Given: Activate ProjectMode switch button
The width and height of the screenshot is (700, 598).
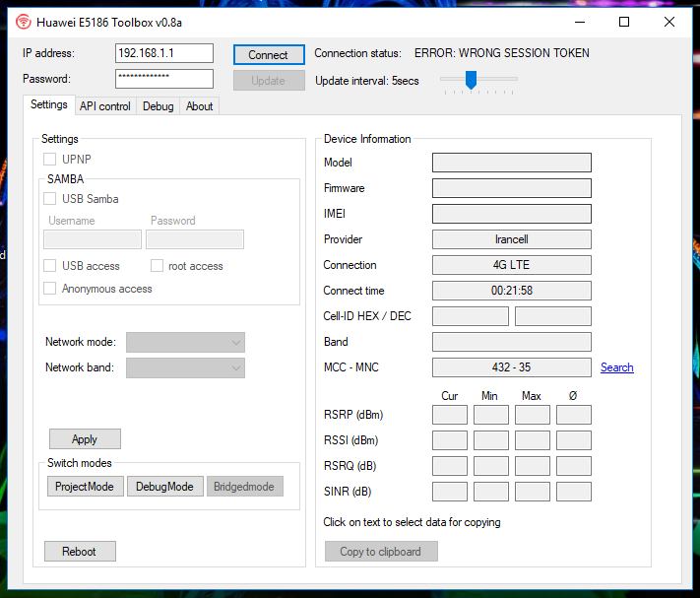Looking at the screenshot, I should coord(85,487).
